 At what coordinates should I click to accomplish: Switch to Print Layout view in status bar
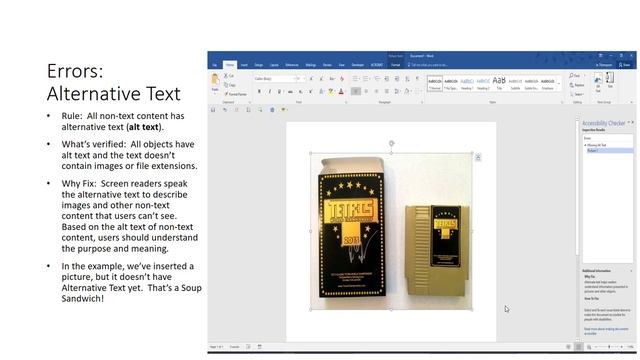click(578, 347)
